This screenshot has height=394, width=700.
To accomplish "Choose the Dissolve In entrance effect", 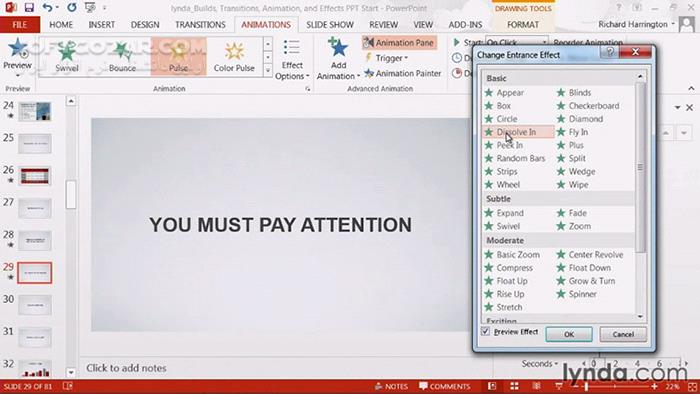I will click(x=518, y=132).
